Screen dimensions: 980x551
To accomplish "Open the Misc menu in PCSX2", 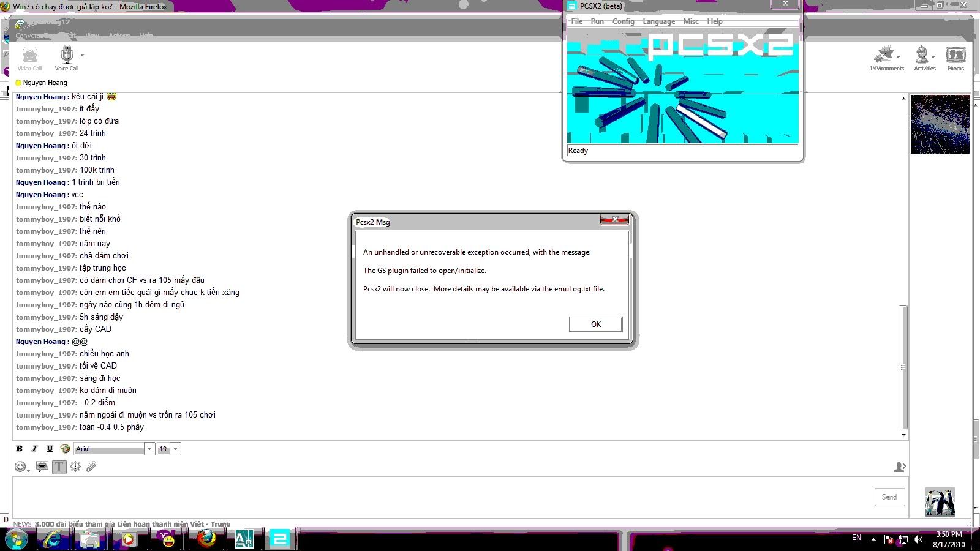I will pyautogui.click(x=691, y=21).
